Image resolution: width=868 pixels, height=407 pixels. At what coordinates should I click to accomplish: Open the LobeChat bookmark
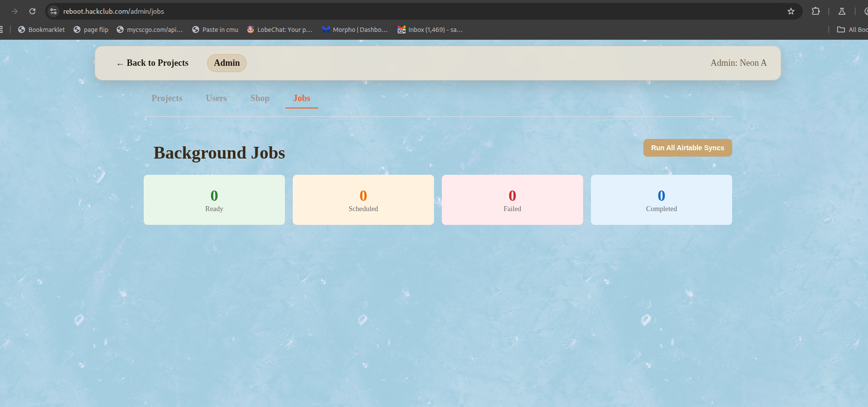[280, 29]
